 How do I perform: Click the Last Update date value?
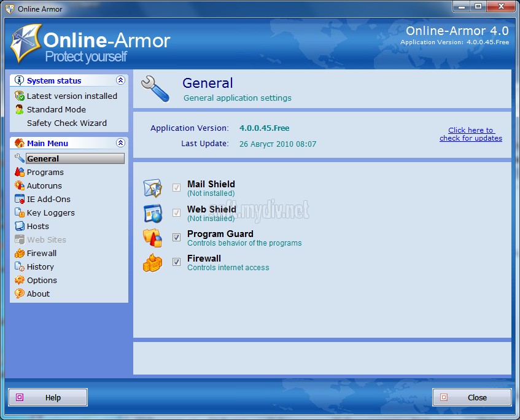point(277,144)
